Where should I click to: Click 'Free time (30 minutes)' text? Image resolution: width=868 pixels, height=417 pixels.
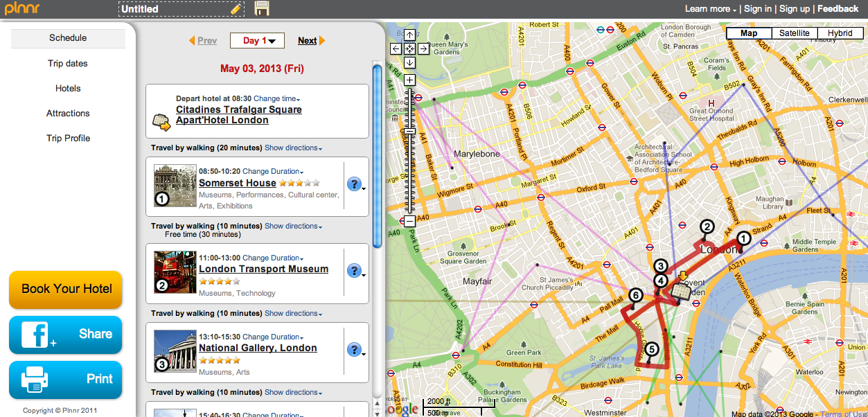(x=203, y=235)
